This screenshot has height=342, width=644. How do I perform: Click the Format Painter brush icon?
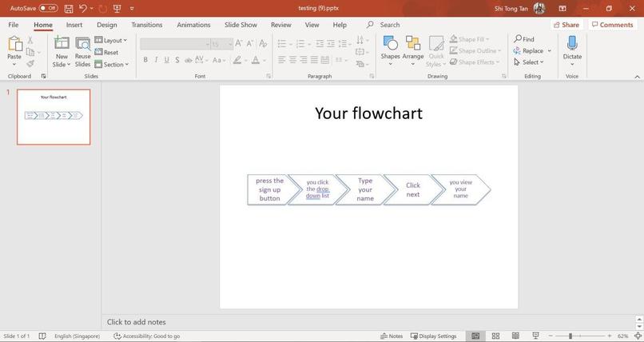(x=30, y=64)
